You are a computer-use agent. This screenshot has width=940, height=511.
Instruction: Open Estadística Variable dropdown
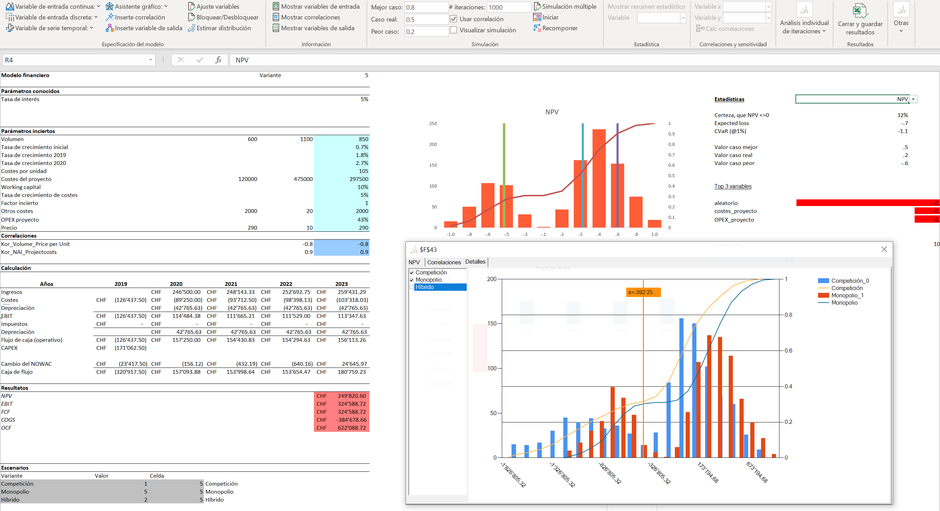click(x=683, y=18)
